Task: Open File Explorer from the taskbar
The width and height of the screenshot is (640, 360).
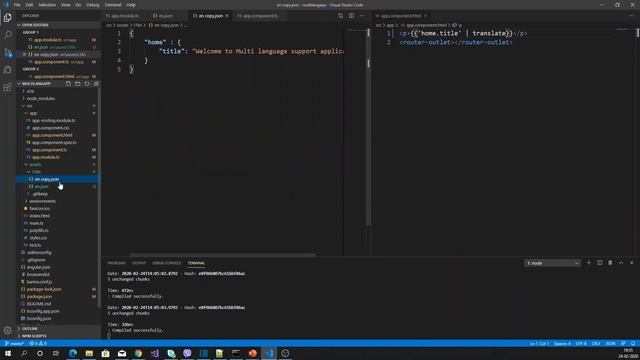Action: coord(89,353)
